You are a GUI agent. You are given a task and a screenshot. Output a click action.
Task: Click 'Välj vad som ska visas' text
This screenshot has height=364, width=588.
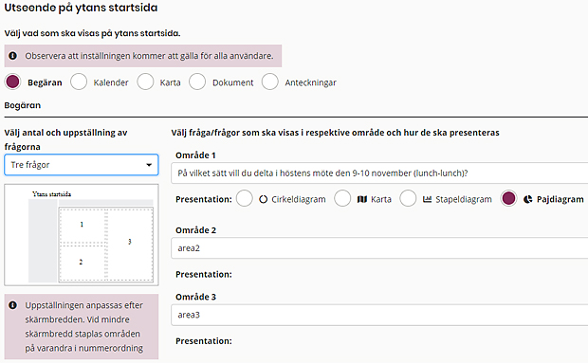click(92, 33)
